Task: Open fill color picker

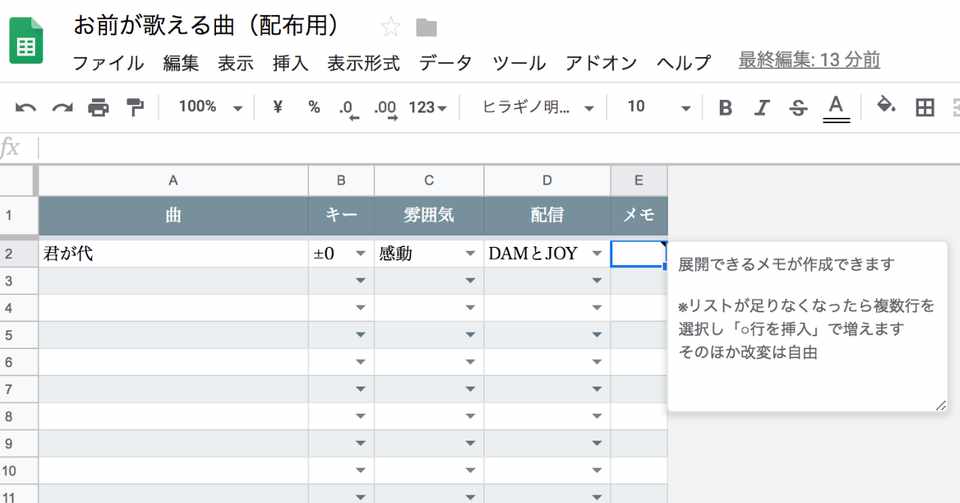Action: click(x=886, y=105)
